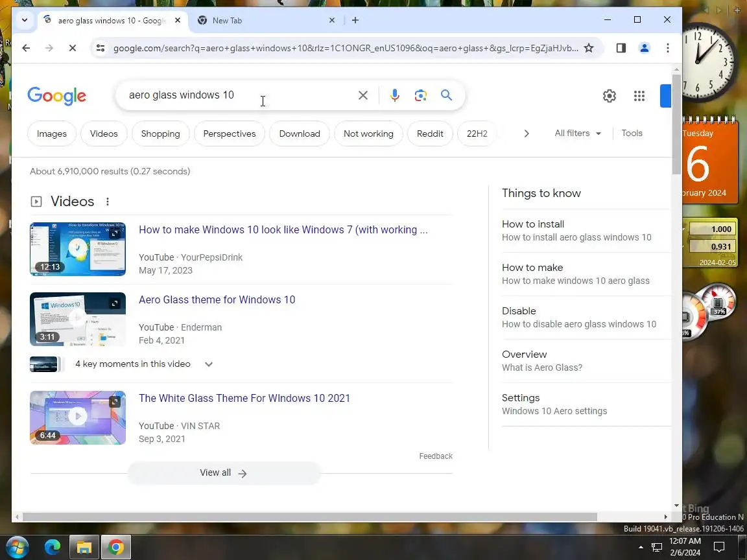747x560 pixels.
Task: Launch Microsoft Edge from taskbar
Action: pos(53,547)
